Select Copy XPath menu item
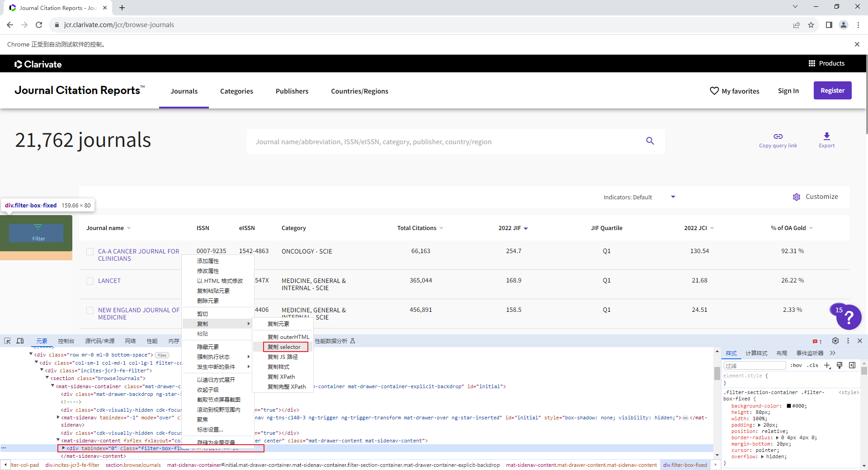Image resolution: width=868 pixels, height=470 pixels. (x=281, y=377)
